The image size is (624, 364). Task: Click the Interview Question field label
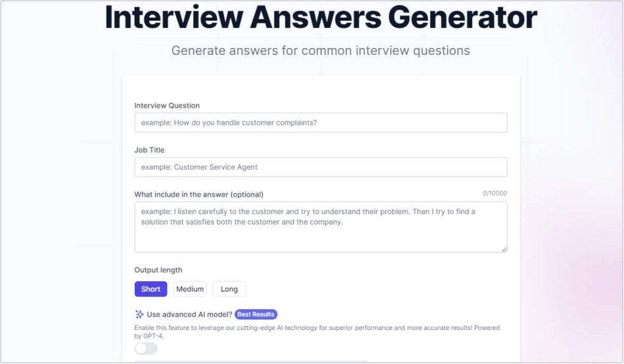[x=167, y=105]
